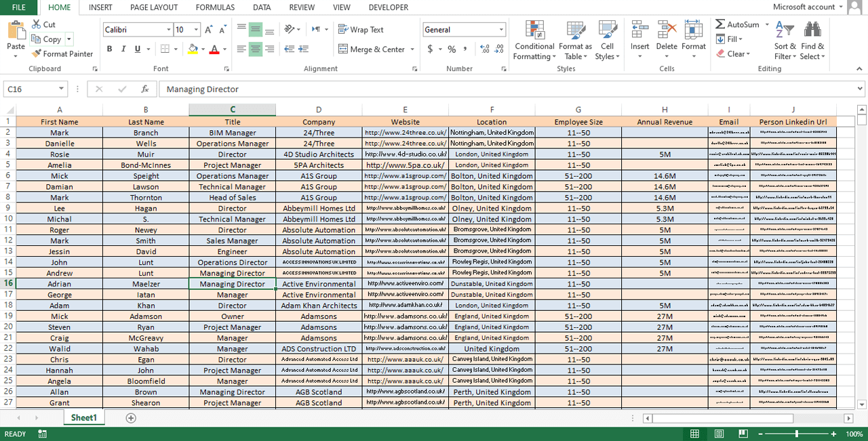Click the Sort & Filter icon
This screenshot has width=868, height=441.
pyautogui.click(x=784, y=30)
